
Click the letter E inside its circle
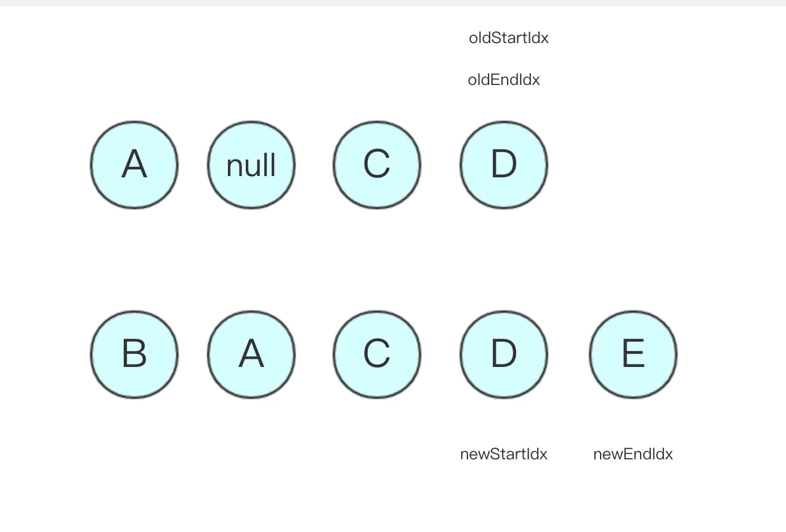[633, 354]
